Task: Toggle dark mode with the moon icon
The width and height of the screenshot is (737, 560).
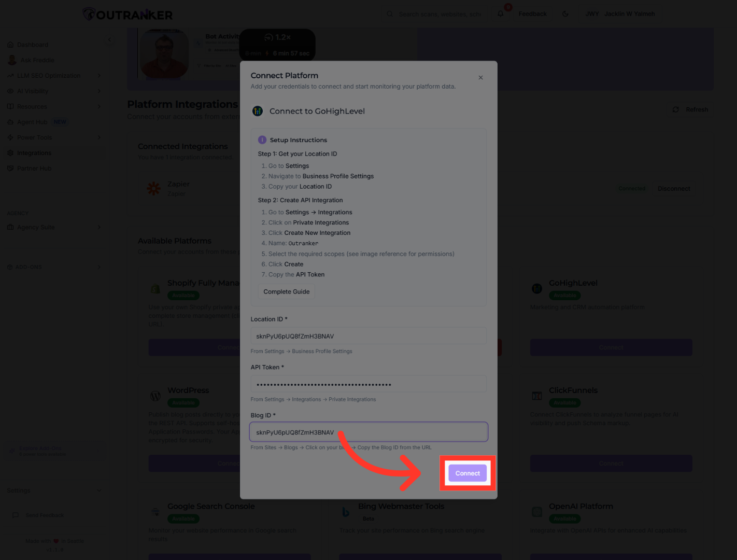Action: pyautogui.click(x=565, y=14)
